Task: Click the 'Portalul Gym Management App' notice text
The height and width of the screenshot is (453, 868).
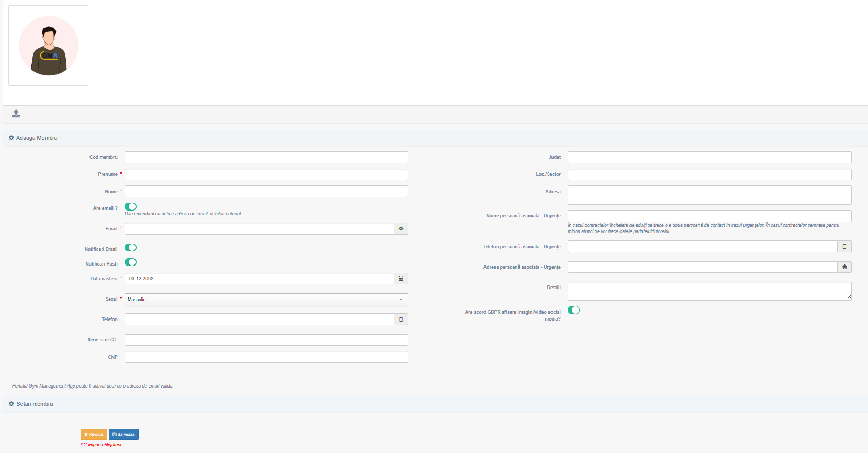Action: (x=93, y=386)
